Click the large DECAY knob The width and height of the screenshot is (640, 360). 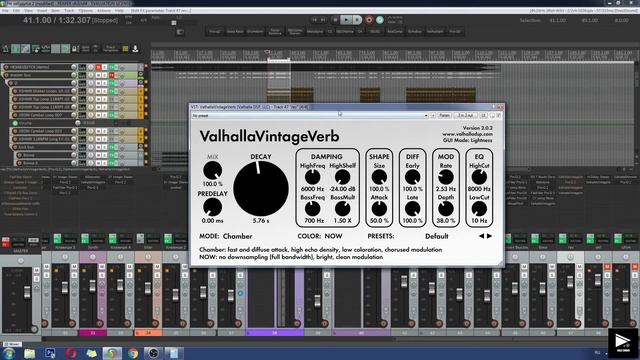click(261, 189)
